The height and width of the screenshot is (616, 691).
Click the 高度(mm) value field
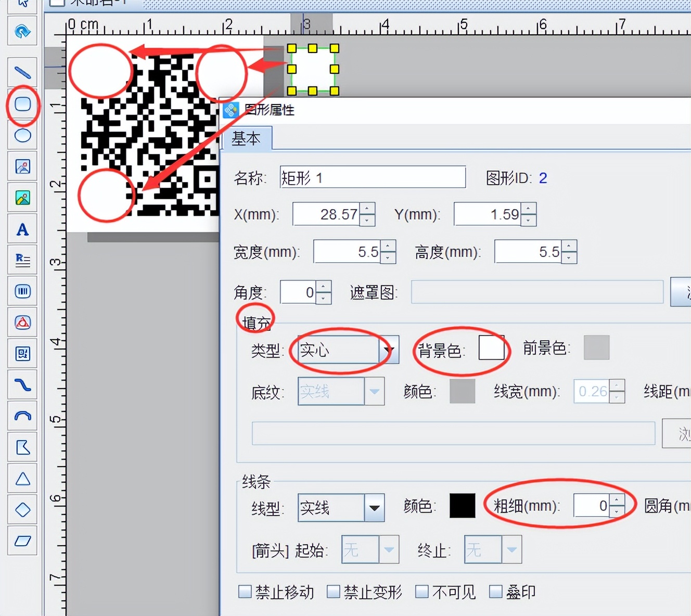point(528,252)
